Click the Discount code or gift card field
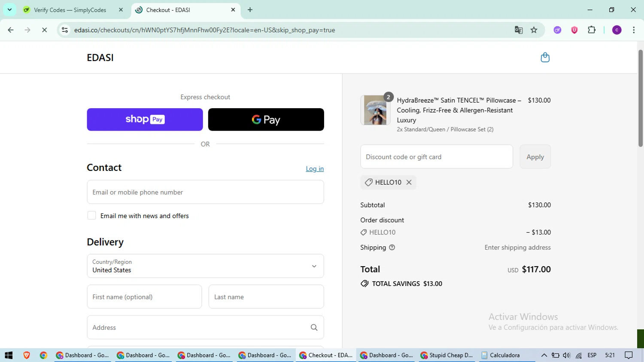The image size is (644, 362). tap(437, 157)
